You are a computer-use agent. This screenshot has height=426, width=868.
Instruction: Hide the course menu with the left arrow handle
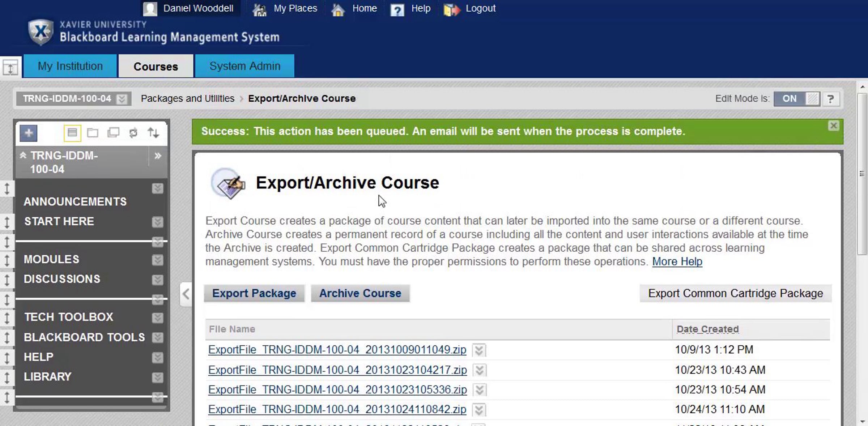[186, 294]
